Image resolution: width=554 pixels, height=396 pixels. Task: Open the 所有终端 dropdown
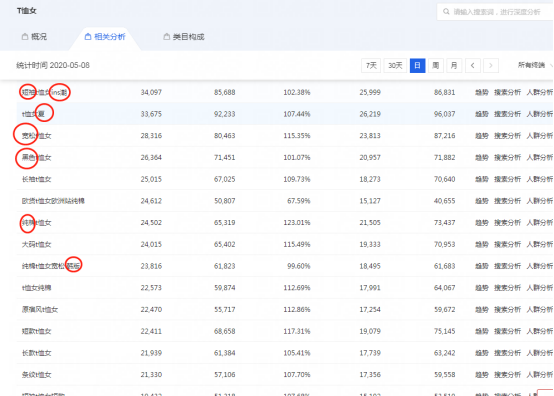click(x=535, y=65)
